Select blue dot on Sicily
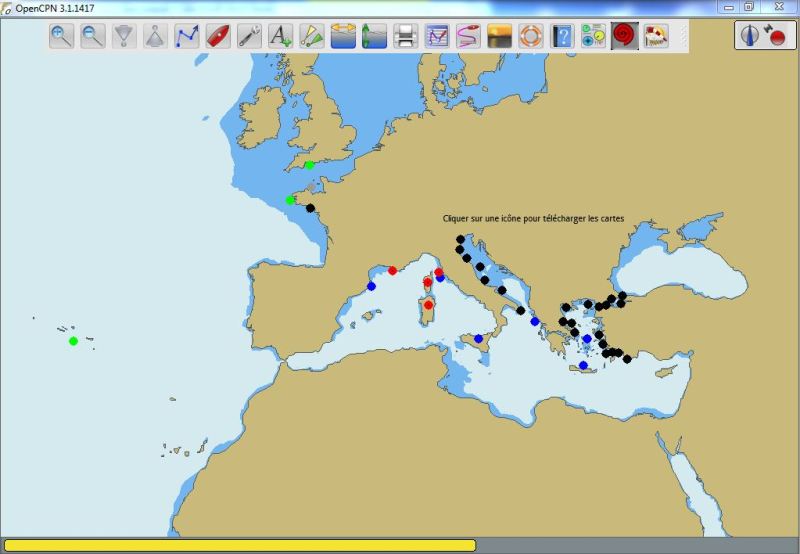The image size is (800, 554). click(x=479, y=338)
